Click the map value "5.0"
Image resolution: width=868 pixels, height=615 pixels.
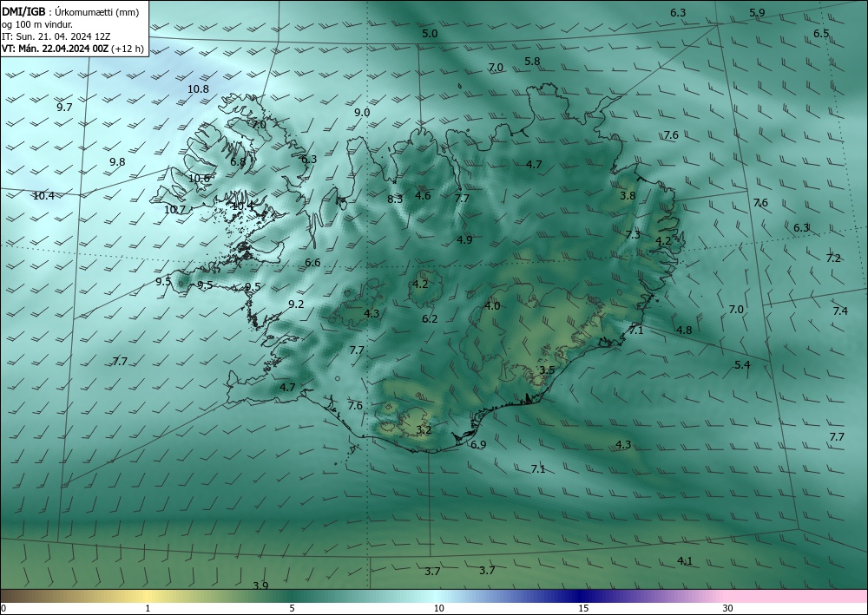coord(430,34)
